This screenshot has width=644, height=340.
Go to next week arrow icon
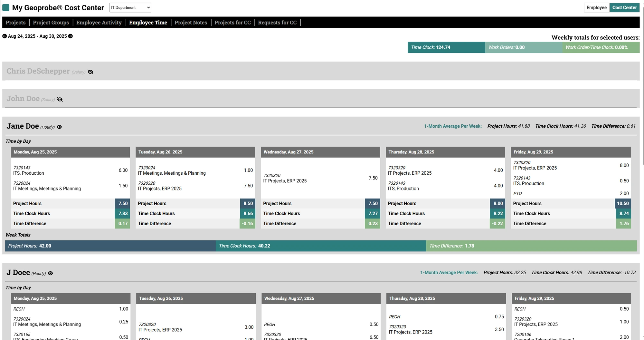(x=71, y=36)
